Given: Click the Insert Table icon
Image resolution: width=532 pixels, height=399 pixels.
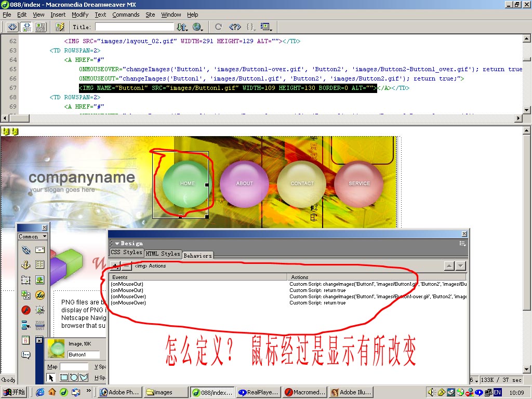Looking at the screenshot, I should (40, 265).
